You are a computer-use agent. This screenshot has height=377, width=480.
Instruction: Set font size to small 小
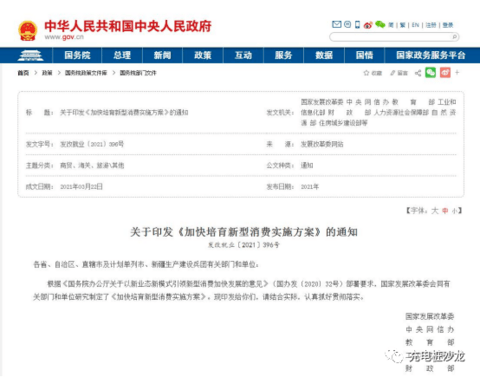(x=455, y=211)
